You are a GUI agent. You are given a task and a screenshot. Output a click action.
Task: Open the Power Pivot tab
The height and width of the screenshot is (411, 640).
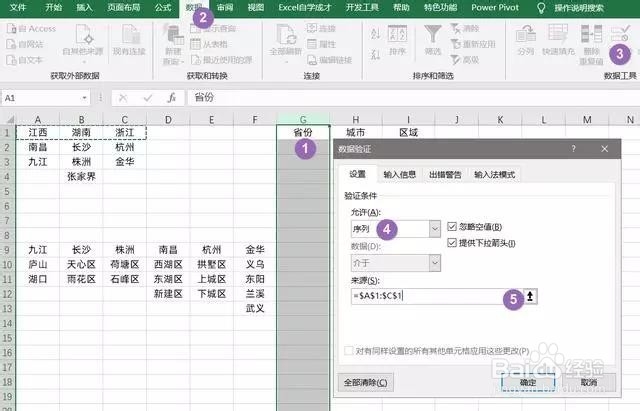[495, 8]
